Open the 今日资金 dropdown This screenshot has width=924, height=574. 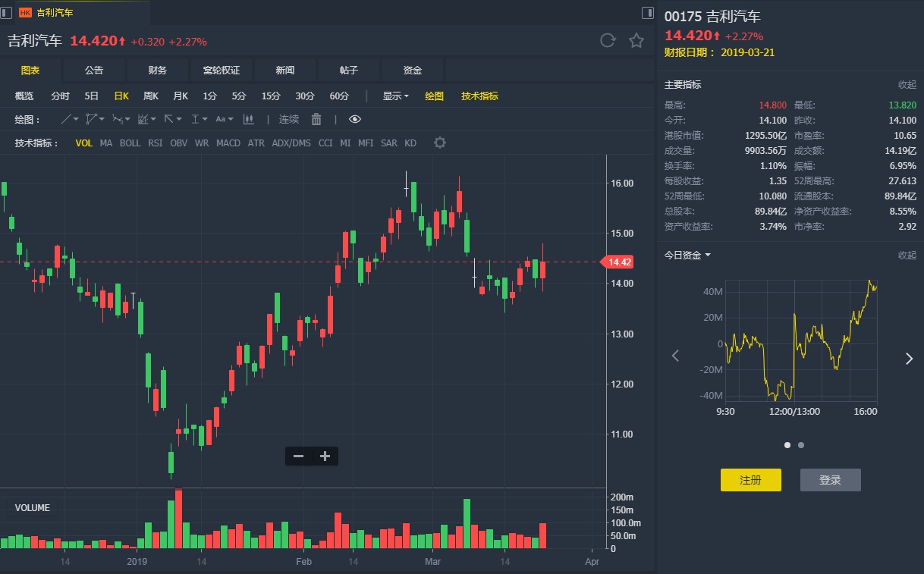coord(687,256)
